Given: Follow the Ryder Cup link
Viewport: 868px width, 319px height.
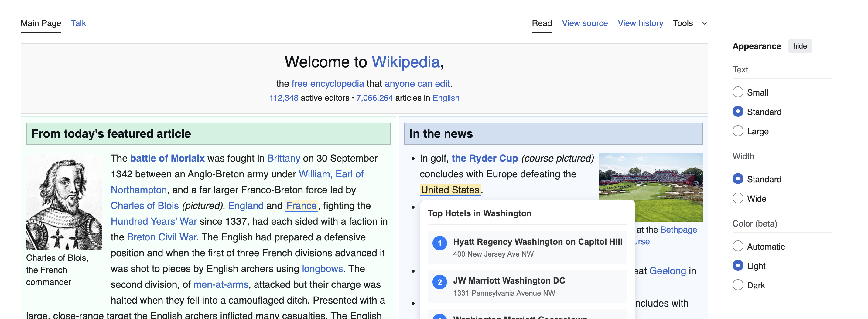Looking at the screenshot, I should pyautogui.click(x=484, y=158).
